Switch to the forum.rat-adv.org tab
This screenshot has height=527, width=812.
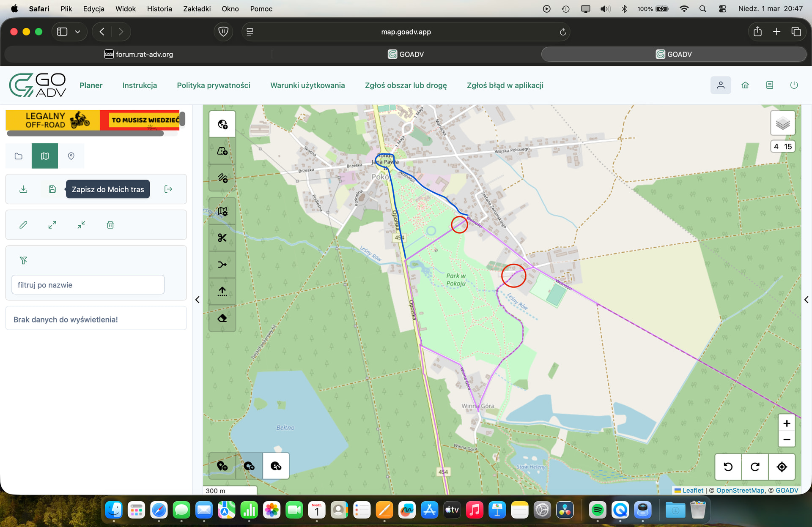139,54
